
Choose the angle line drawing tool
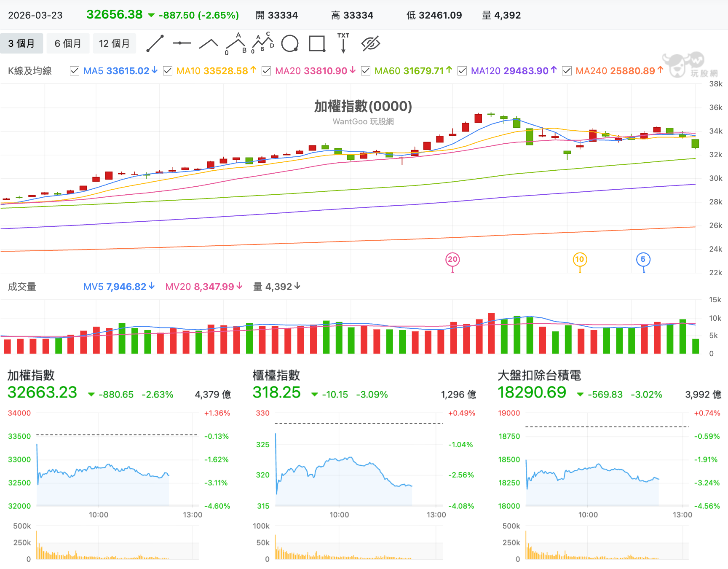tap(209, 44)
